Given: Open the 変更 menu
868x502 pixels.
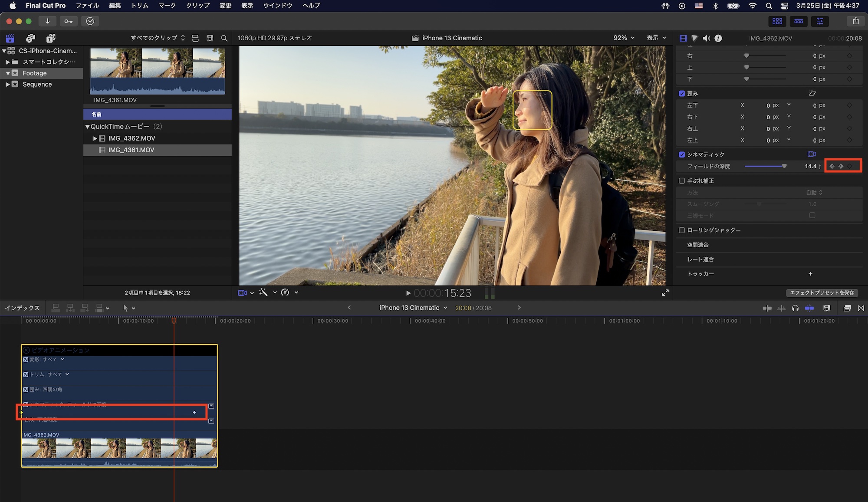Looking at the screenshot, I should pyautogui.click(x=225, y=5).
